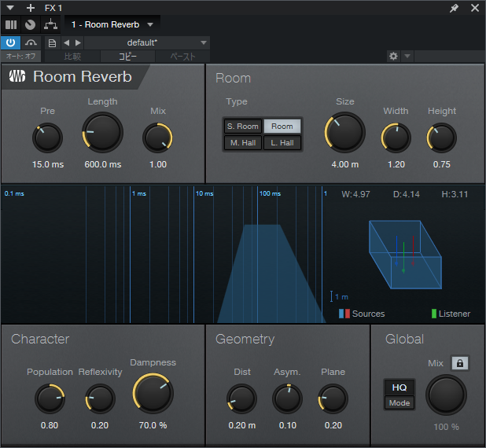Open the gear settings icon

(x=393, y=57)
